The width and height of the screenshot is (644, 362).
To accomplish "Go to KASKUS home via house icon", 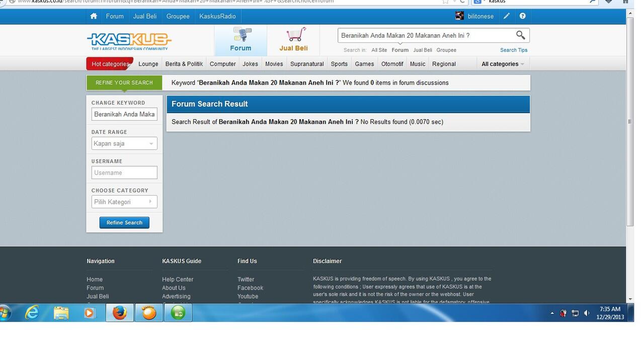I will pos(94,16).
